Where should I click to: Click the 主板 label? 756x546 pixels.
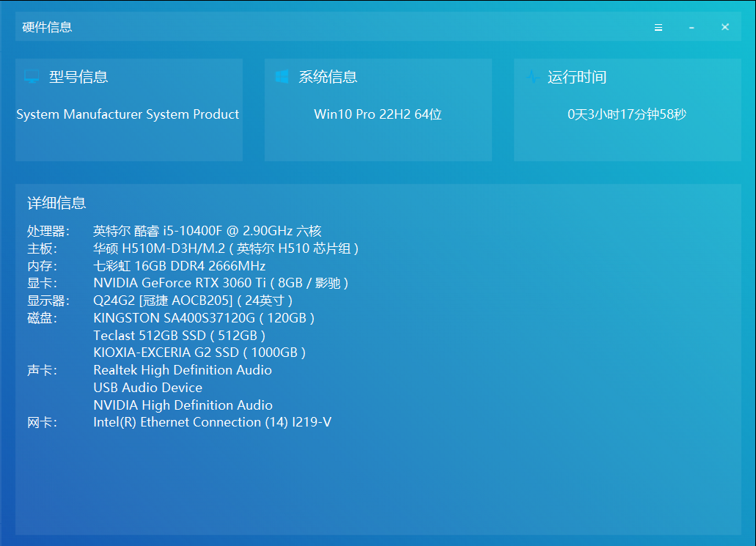42,248
